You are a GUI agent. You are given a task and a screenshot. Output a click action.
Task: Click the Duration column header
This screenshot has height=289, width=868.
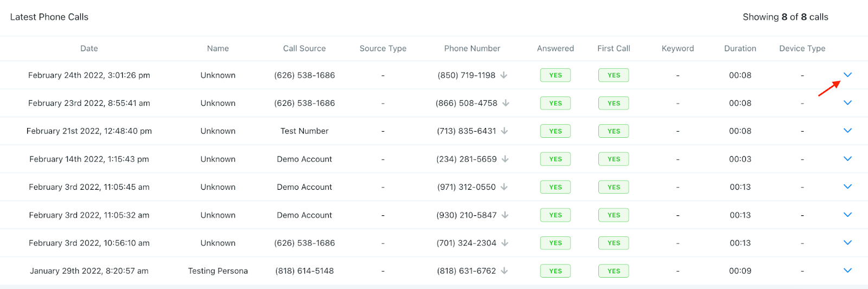[740, 48]
